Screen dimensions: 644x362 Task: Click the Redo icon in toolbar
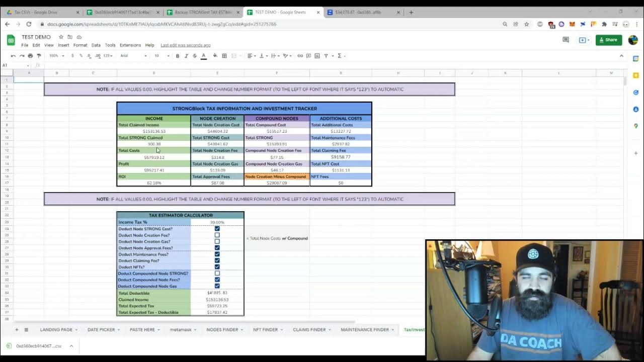22,56
